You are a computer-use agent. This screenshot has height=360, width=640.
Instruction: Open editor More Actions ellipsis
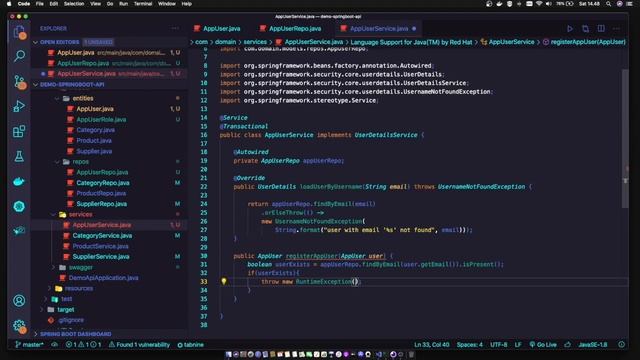click(x=617, y=29)
